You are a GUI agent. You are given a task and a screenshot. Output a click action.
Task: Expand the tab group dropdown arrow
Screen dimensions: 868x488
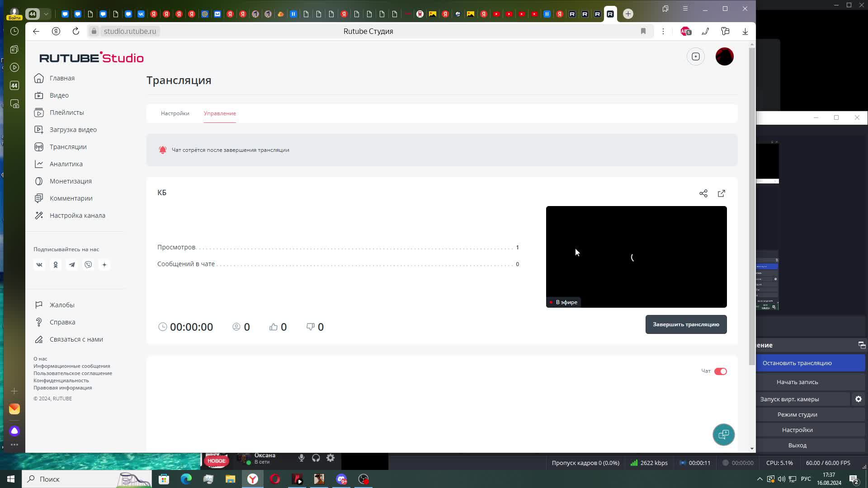coord(46,14)
